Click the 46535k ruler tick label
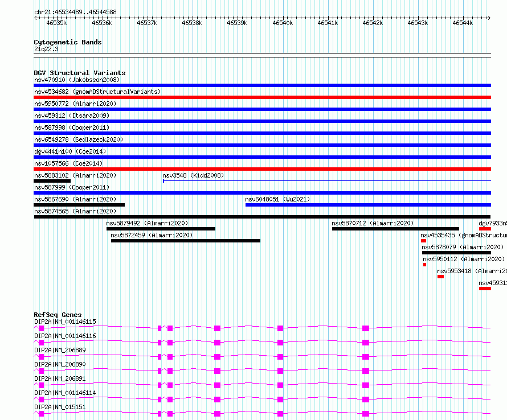 56,23
